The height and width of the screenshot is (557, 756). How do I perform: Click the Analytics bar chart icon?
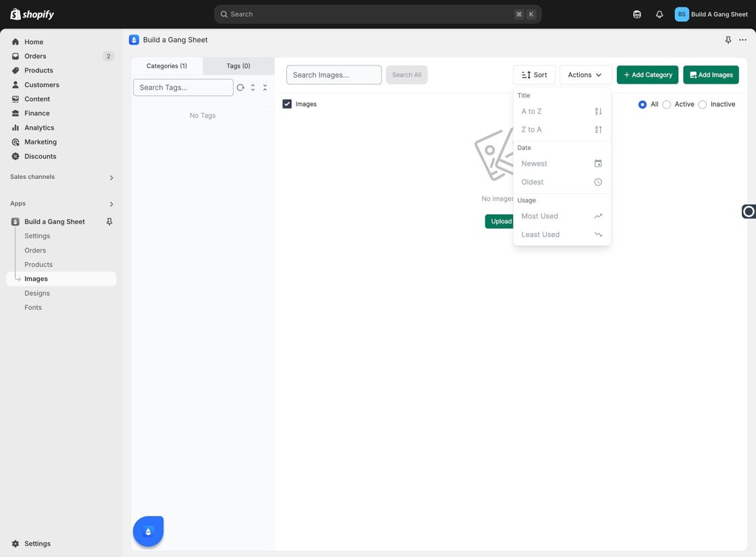(x=16, y=128)
